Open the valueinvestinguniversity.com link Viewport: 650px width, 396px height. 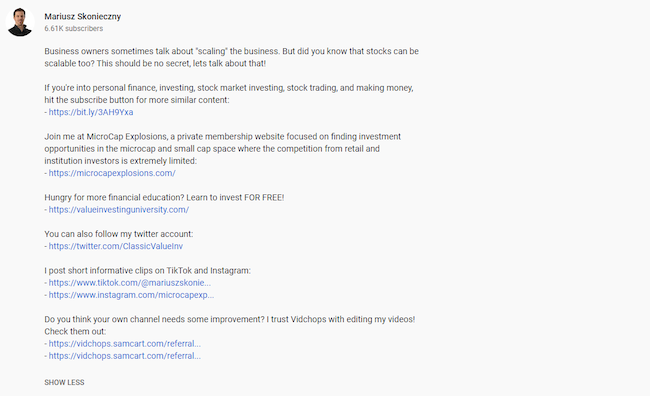pos(119,209)
